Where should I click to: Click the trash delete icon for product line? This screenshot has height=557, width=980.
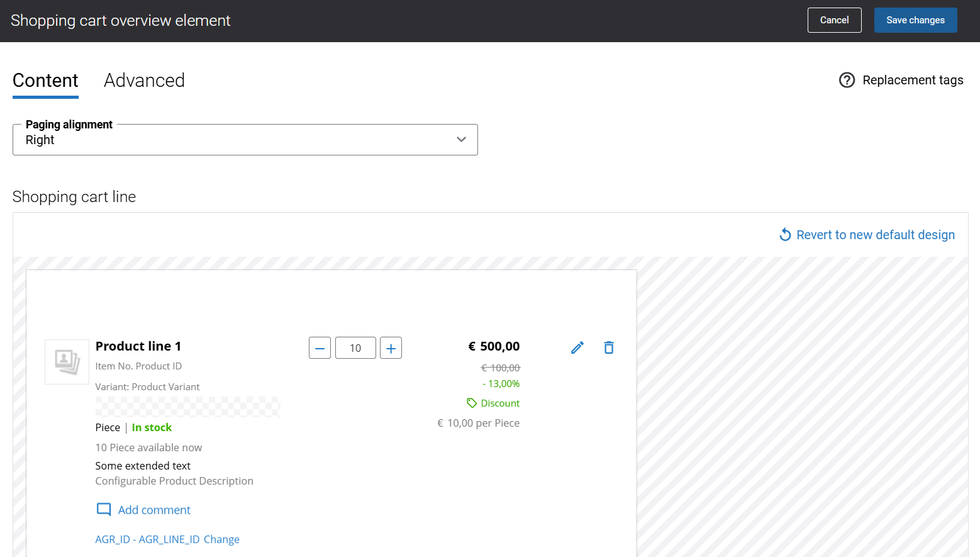click(x=608, y=347)
